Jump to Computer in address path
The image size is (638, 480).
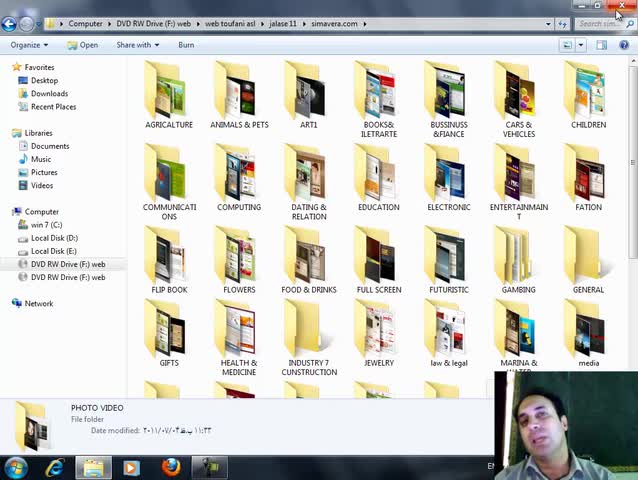85,24
